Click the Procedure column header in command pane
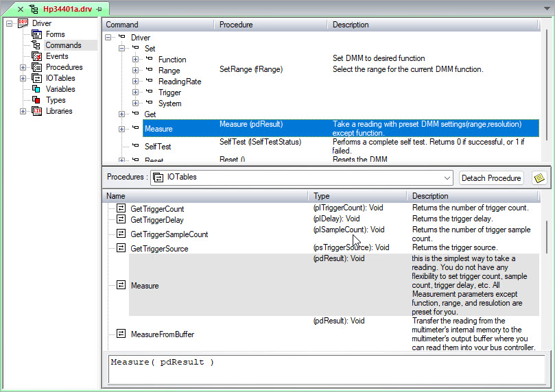The height and width of the screenshot is (392, 555). (x=270, y=25)
